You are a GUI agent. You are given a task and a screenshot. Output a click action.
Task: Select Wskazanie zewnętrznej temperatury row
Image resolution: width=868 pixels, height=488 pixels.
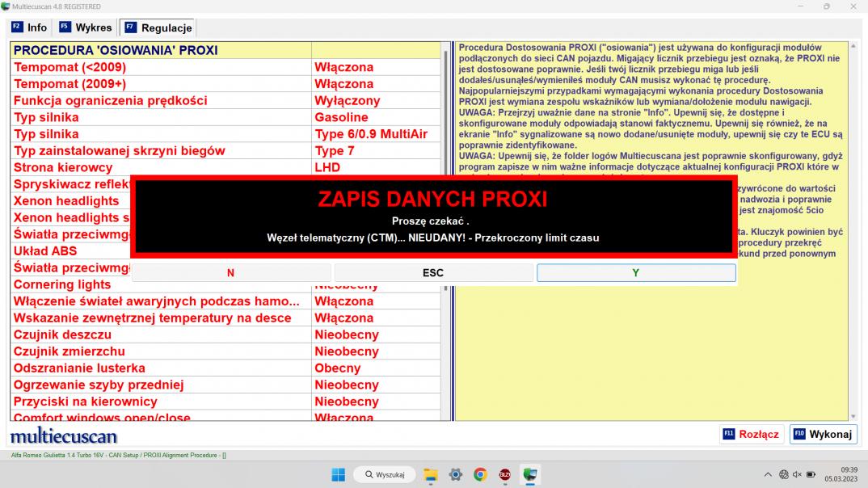tap(225, 318)
